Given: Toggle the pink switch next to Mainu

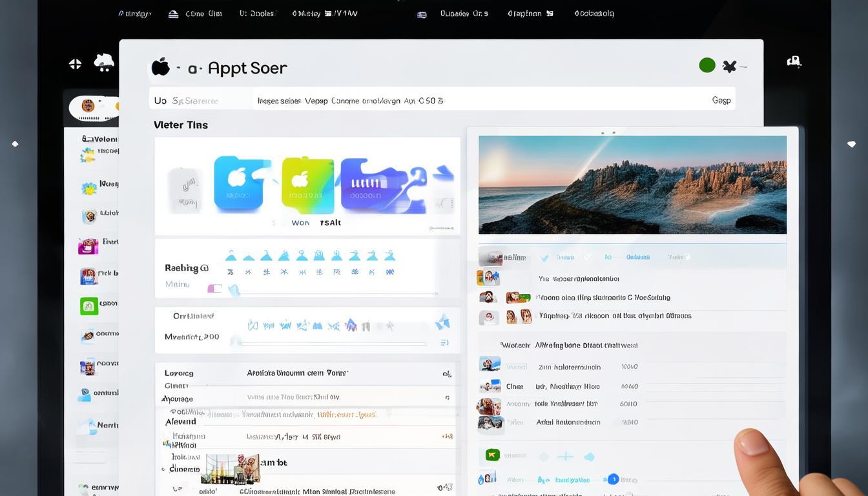Looking at the screenshot, I should 214,288.
